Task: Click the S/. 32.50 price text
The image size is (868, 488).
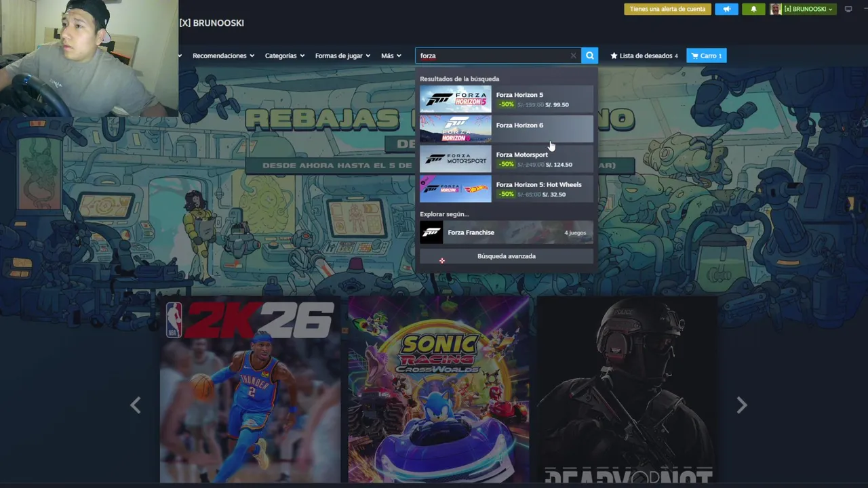Action: coord(554,195)
